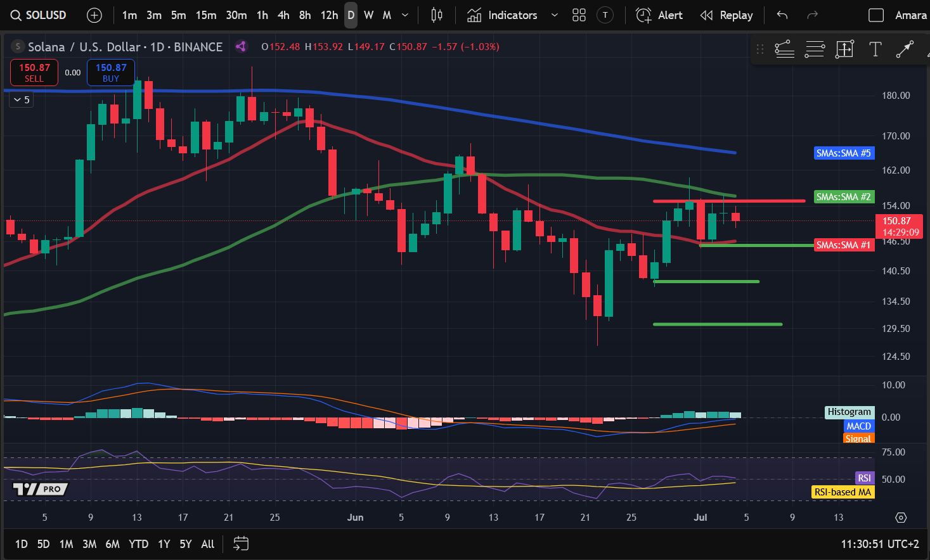Image resolution: width=930 pixels, height=560 pixels.
Task: Select the arrow line drawing tool
Action: [905, 49]
